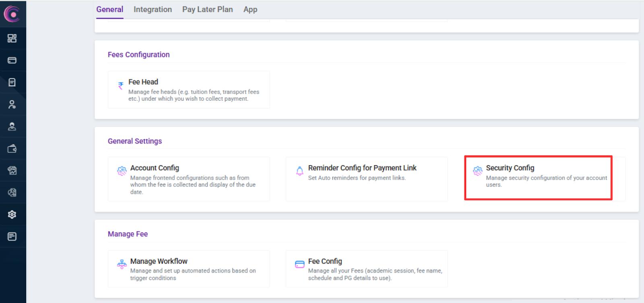Image resolution: width=644 pixels, height=303 pixels.
Task: Open the settings gear icon in sidebar
Action: tap(12, 214)
